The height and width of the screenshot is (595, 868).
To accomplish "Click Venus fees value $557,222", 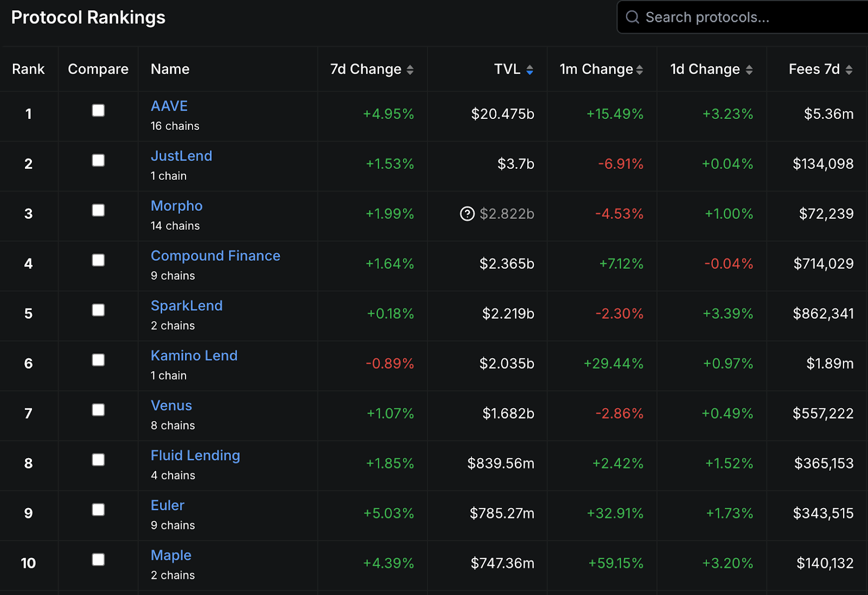I will [x=824, y=414].
